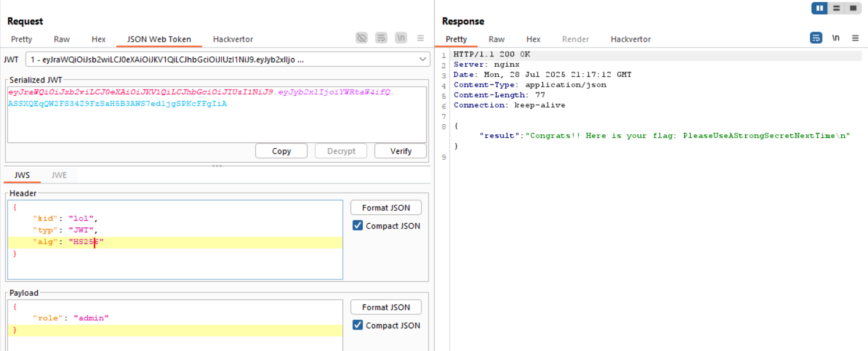Click inside the Serialized JWT text area
Viewport: 868px width, 351px height.
pos(216,122)
